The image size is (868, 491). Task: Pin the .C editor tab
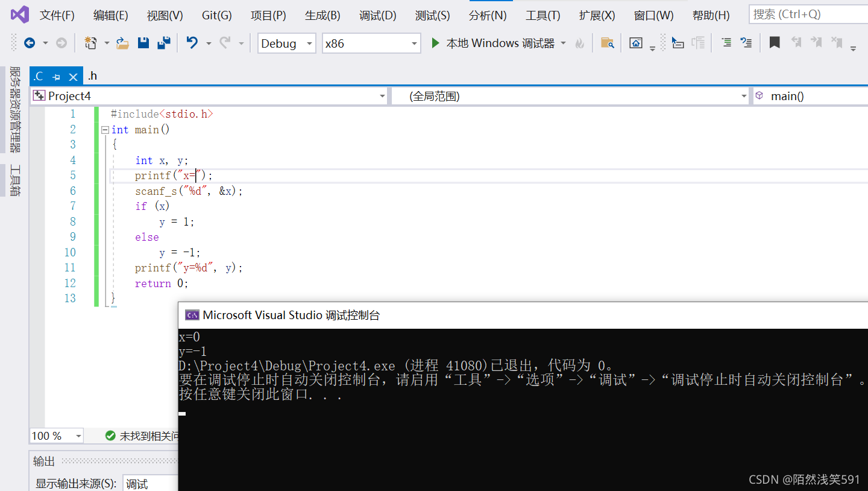tap(56, 77)
